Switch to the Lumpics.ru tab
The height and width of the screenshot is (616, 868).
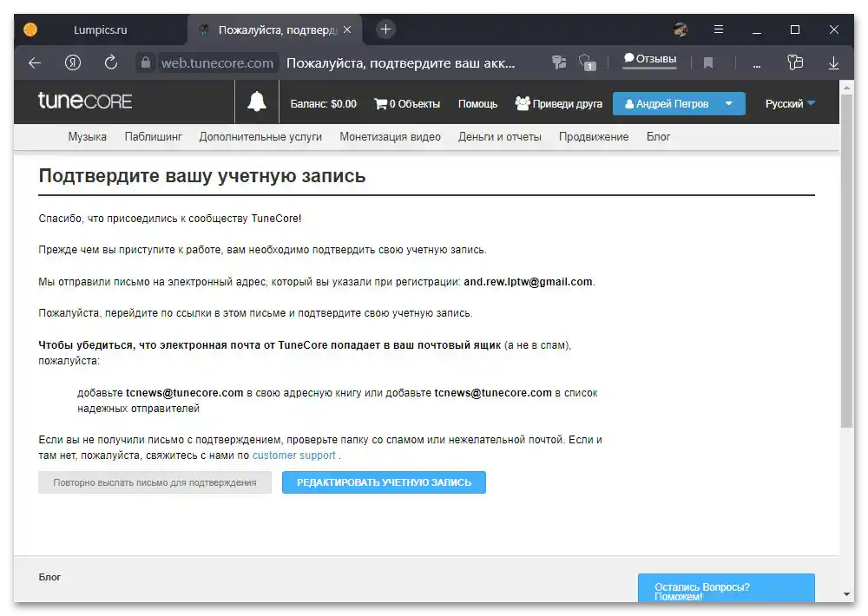(x=101, y=29)
